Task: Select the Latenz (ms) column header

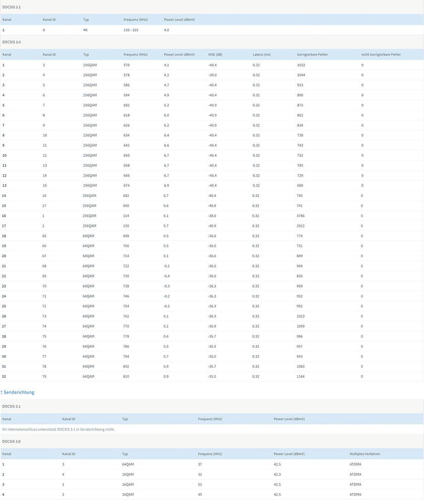Action: click(261, 54)
